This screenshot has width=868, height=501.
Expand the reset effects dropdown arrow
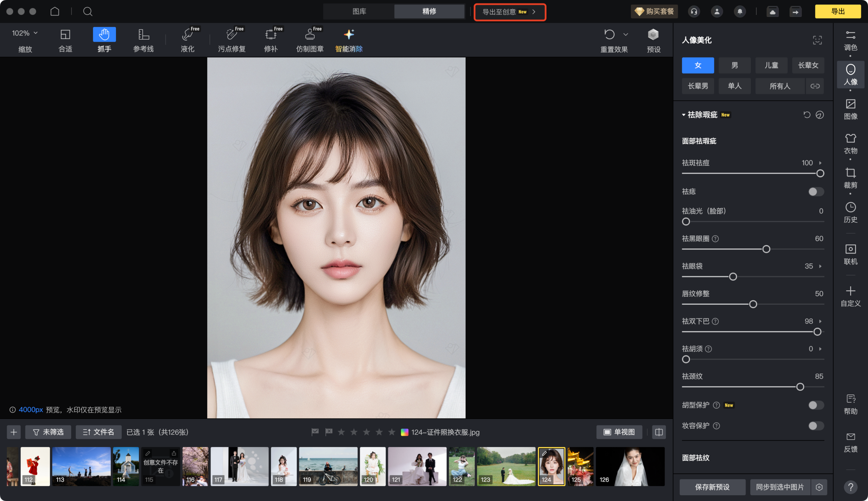(626, 35)
